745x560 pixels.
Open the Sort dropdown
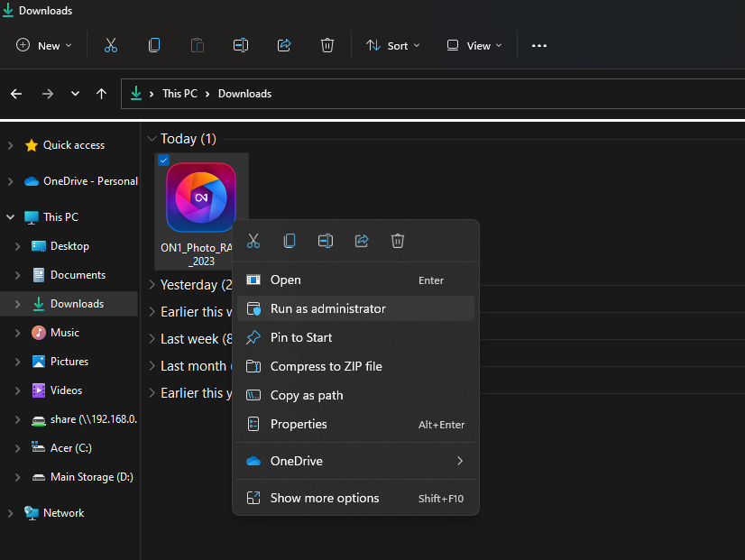[393, 46]
